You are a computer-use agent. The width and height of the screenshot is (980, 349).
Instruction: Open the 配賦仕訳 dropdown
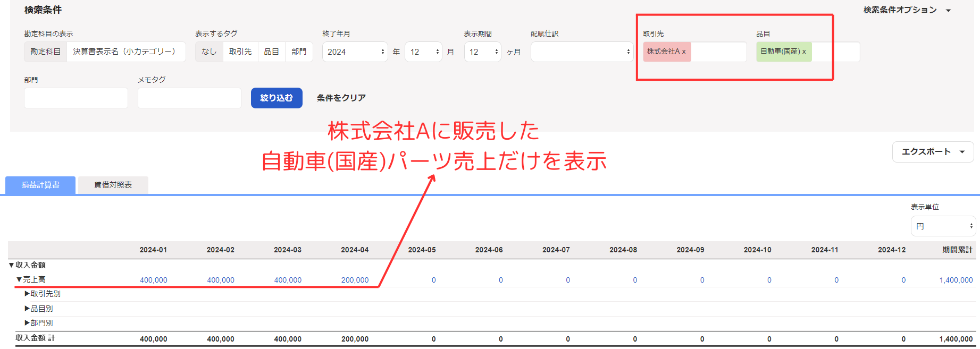point(582,52)
